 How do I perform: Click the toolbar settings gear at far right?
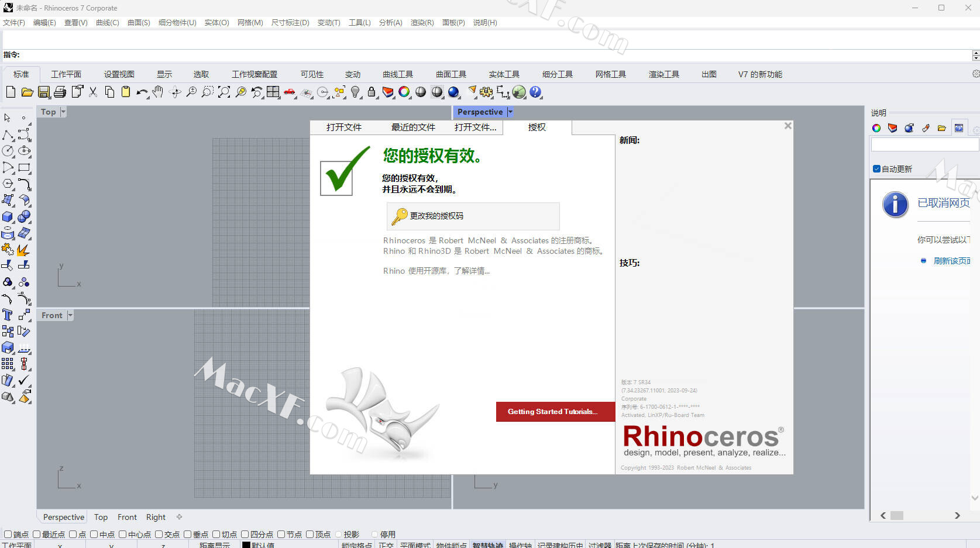975,74
